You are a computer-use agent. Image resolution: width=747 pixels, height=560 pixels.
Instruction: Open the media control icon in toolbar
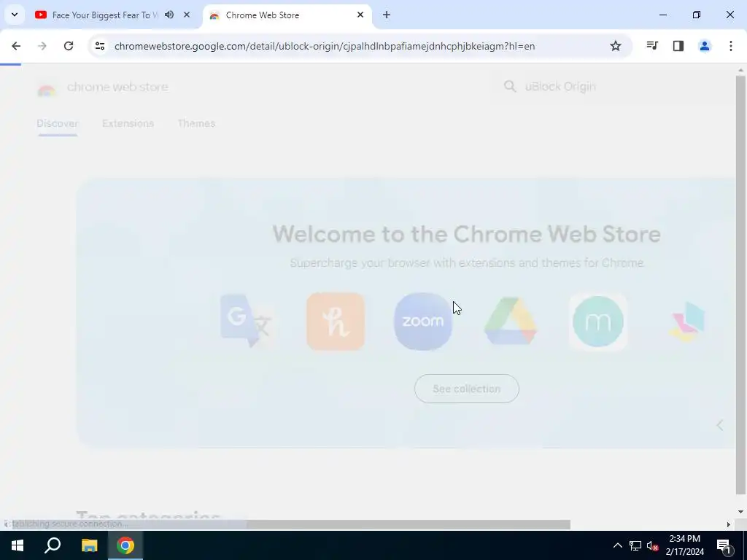(x=652, y=46)
